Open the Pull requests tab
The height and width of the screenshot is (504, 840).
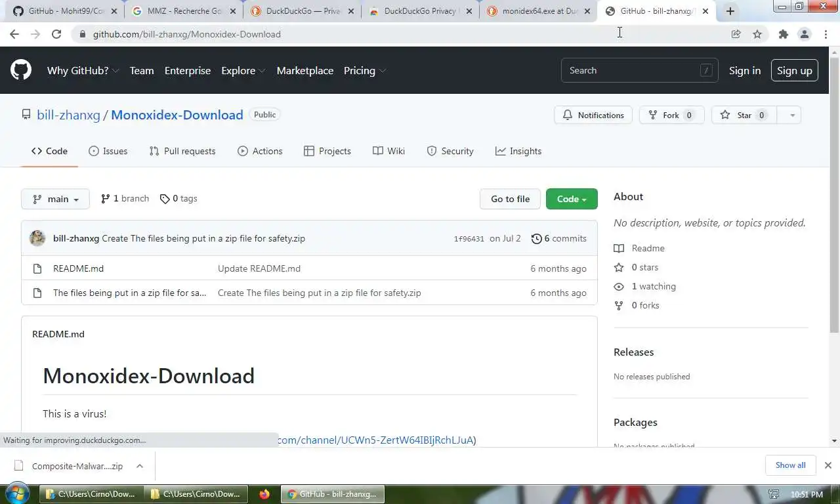(182, 151)
